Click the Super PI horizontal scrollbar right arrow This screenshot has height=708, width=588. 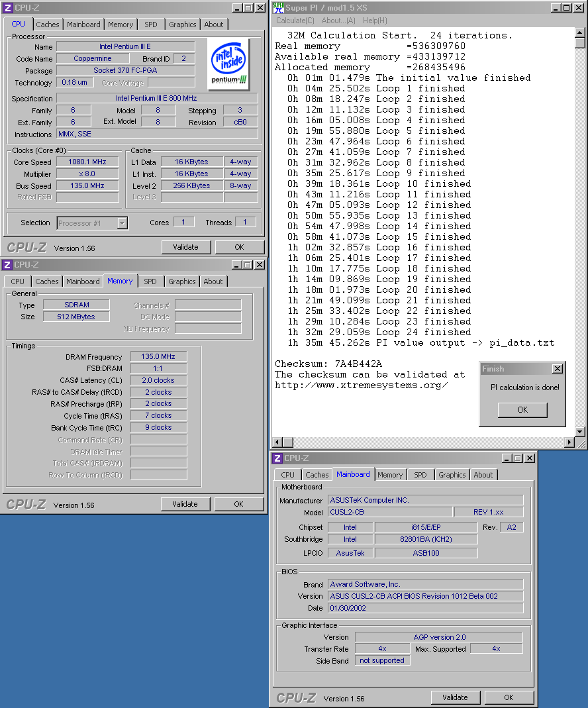pos(569,442)
